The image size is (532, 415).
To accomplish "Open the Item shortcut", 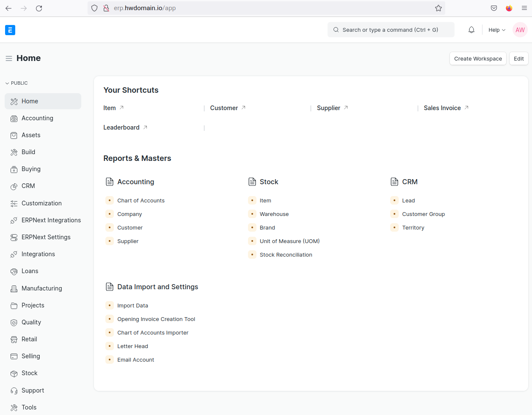I will point(113,108).
